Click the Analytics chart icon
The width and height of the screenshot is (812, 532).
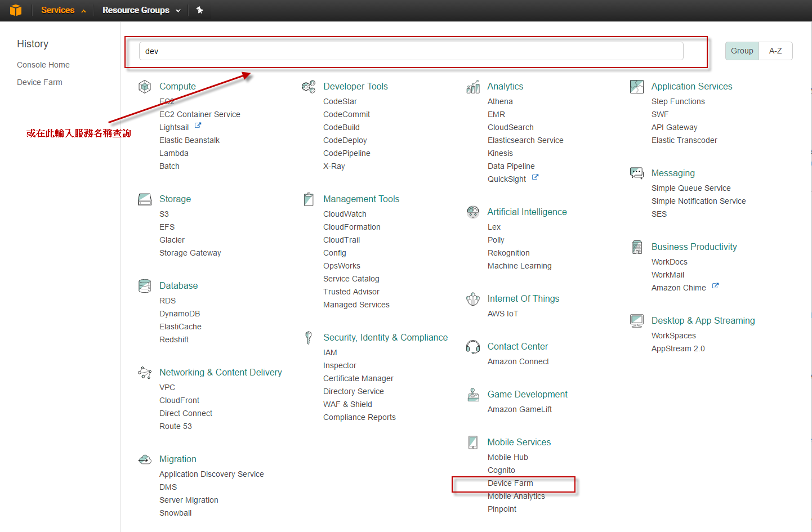click(x=473, y=87)
